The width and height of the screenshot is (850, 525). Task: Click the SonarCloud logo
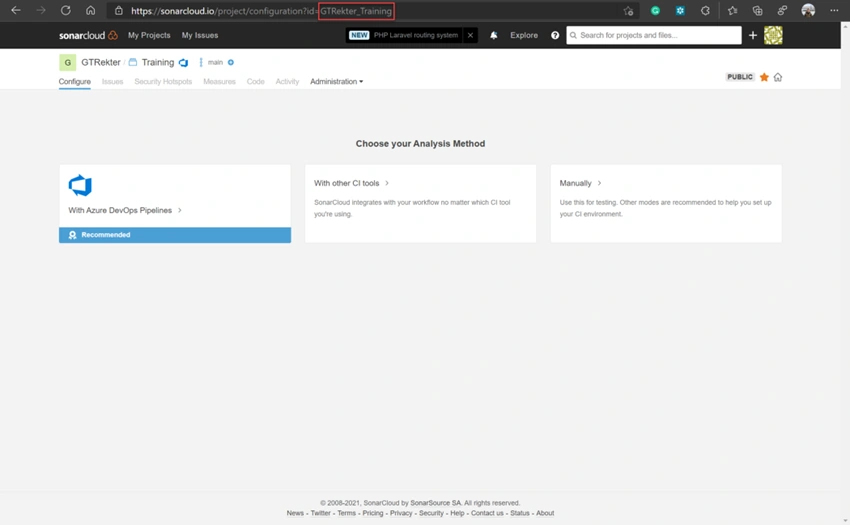tap(88, 35)
